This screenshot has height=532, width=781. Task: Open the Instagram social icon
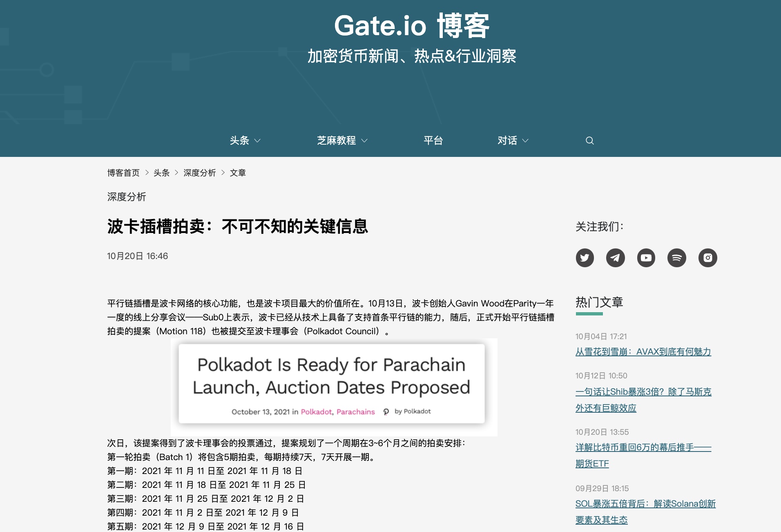707,258
